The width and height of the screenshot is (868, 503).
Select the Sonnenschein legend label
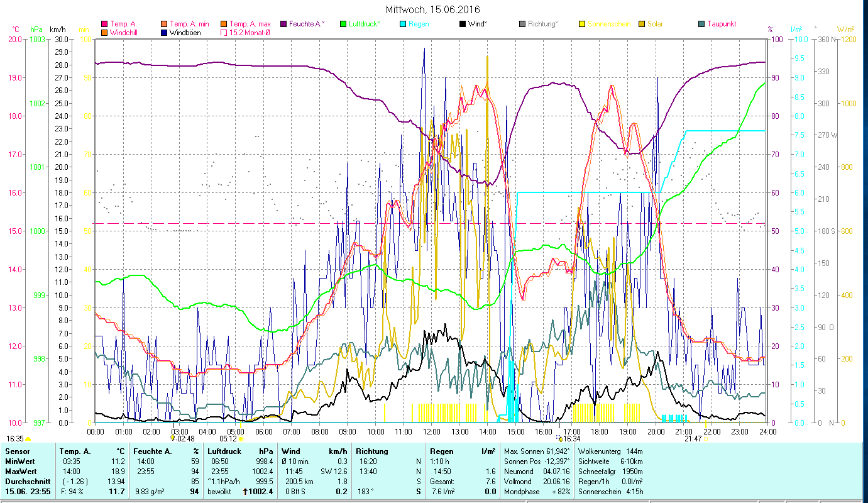(608, 24)
